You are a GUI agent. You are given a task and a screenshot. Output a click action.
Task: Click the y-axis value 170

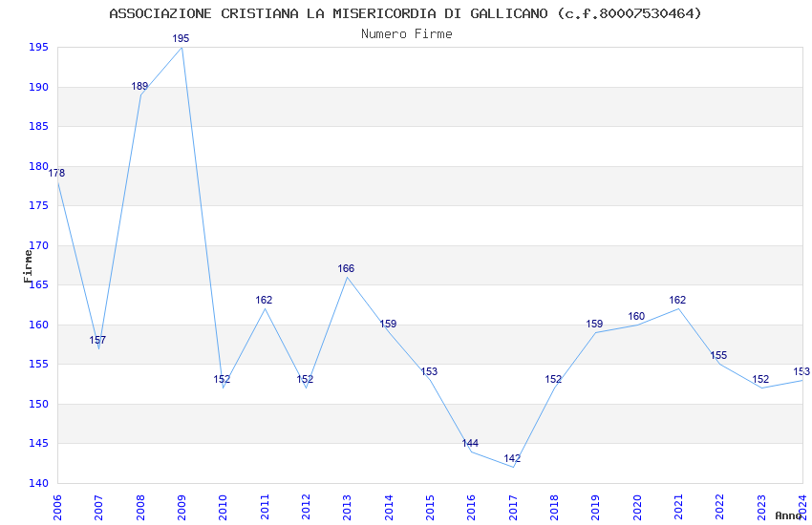pyautogui.click(x=39, y=245)
